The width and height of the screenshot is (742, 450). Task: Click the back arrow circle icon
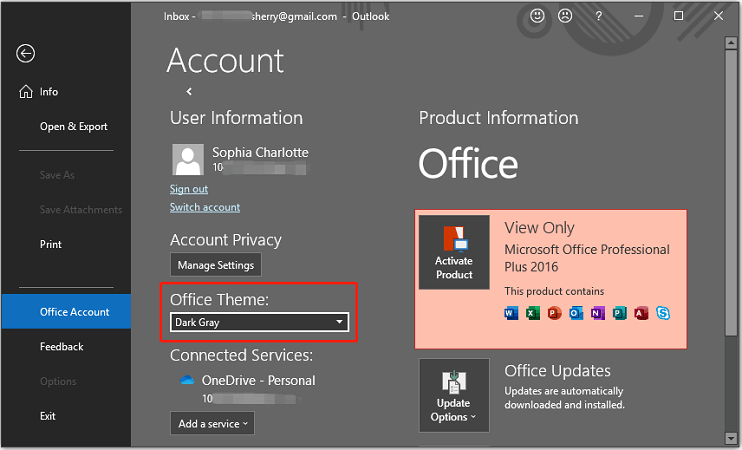(26, 53)
